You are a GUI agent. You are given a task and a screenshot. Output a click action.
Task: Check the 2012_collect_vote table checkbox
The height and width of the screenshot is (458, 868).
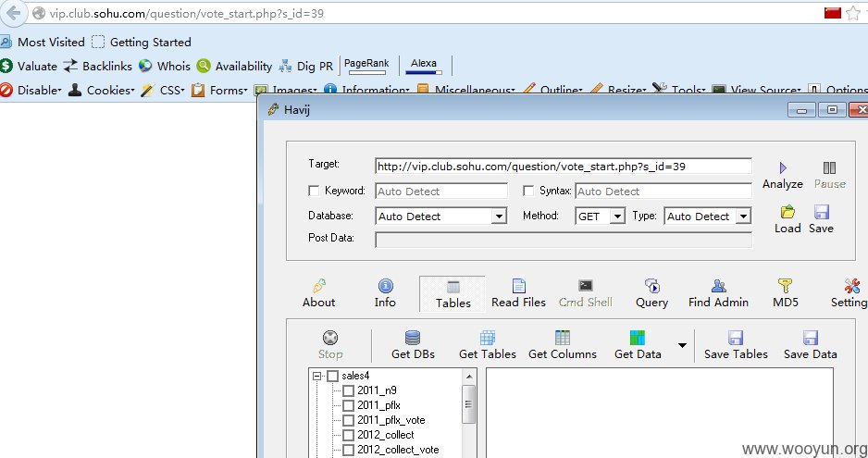[x=348, y=451]
